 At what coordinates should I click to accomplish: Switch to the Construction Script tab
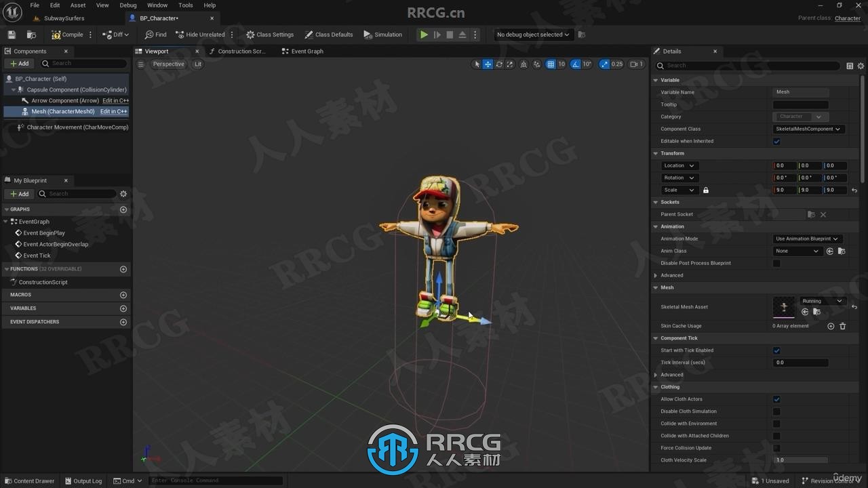(x=237, y=52)
